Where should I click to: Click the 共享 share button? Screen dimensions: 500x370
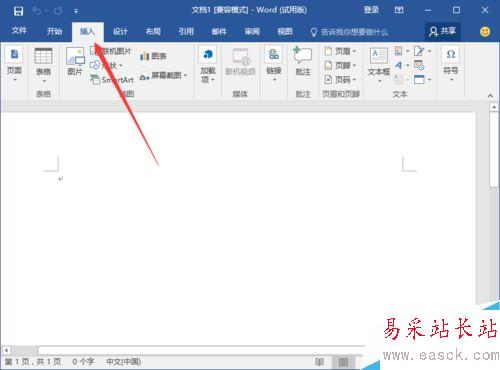tap(443, 32)
